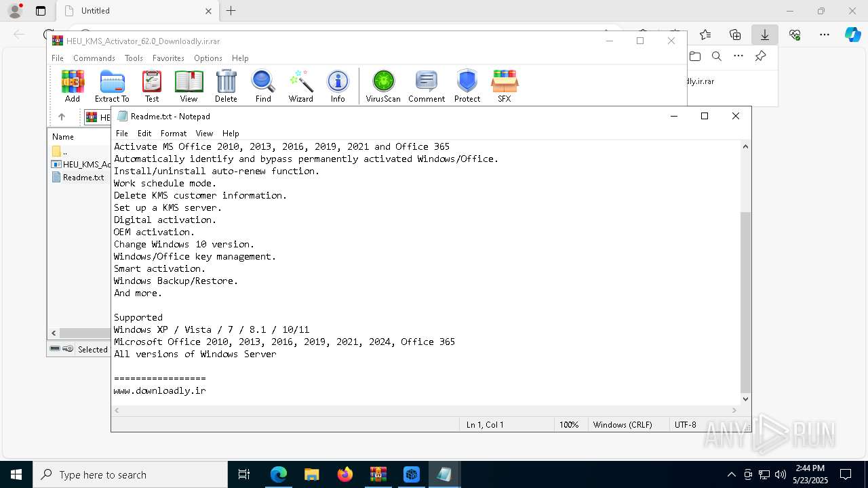This screenshot has width=868, height=488.
Task: Open Edge Collections icon
Action: coord(735,35)
